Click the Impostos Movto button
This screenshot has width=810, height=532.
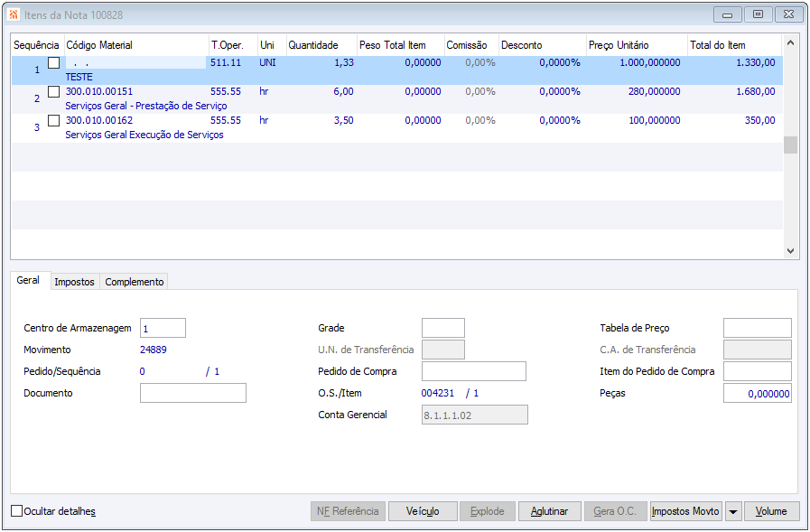pyautogui.click(x=685, y=511)
